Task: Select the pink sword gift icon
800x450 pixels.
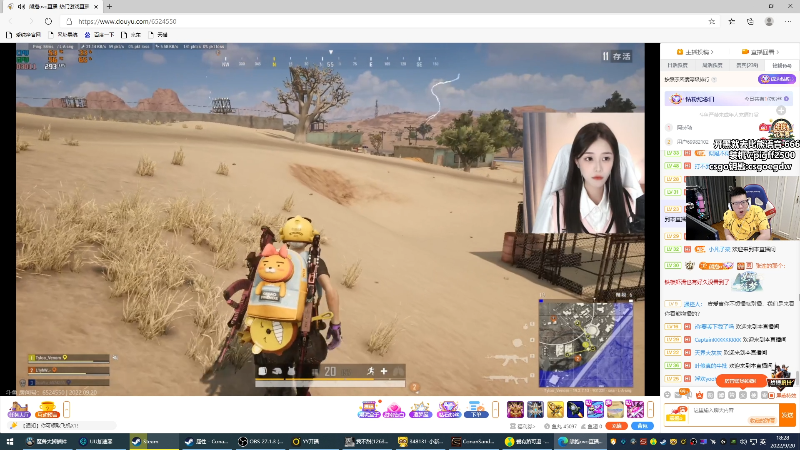Action: click(x=635, y=409)
